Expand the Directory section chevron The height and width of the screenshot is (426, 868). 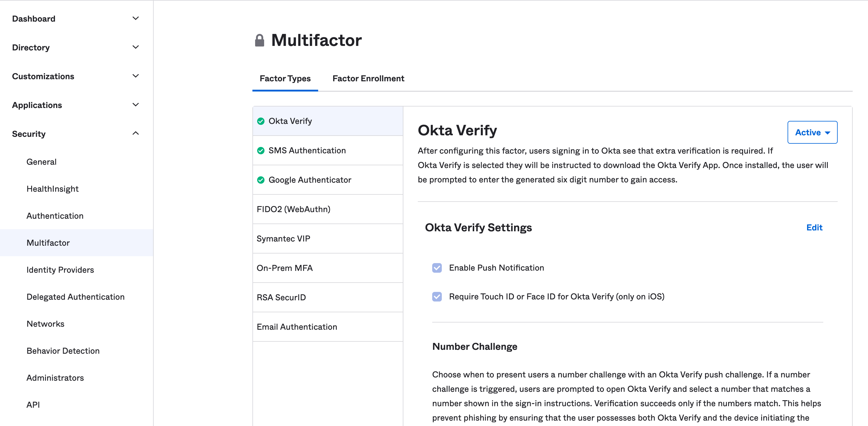135,47
